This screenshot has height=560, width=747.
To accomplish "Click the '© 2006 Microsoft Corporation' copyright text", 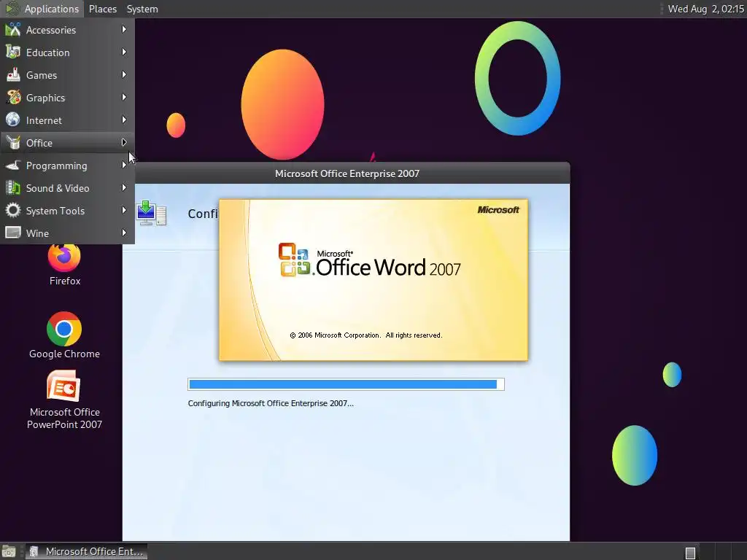I will [x=366, y=335].
